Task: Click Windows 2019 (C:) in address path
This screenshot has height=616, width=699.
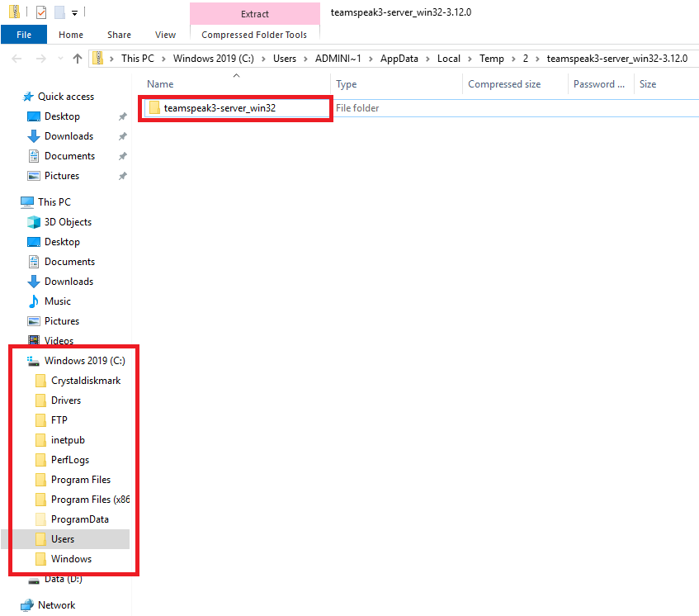Action: point(214,59)
